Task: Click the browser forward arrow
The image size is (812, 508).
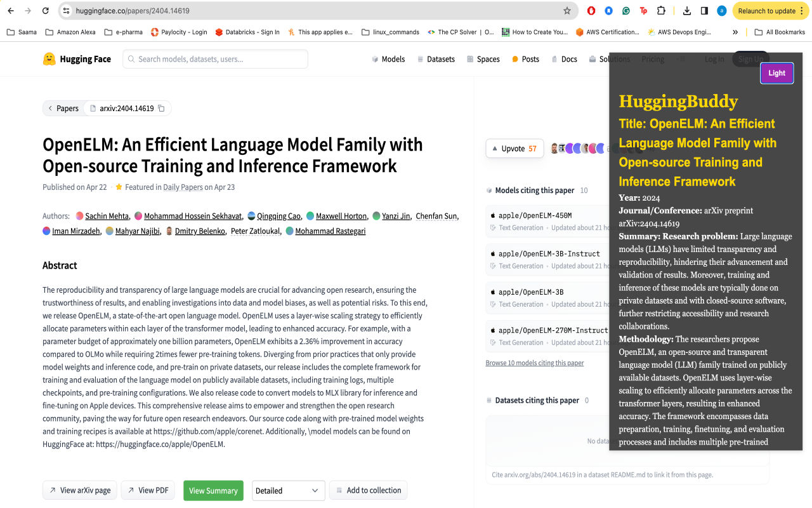Action: [x=28, y=11]
